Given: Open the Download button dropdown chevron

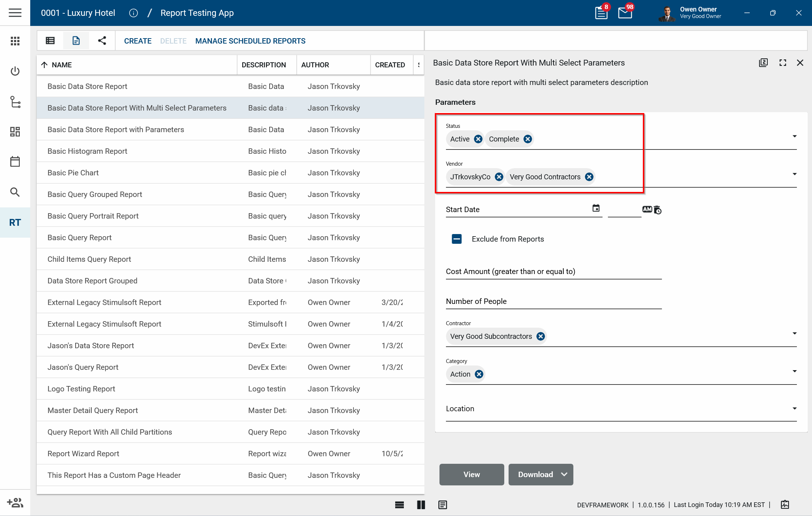Looking at the screenshot, I should tap(564, 475).
